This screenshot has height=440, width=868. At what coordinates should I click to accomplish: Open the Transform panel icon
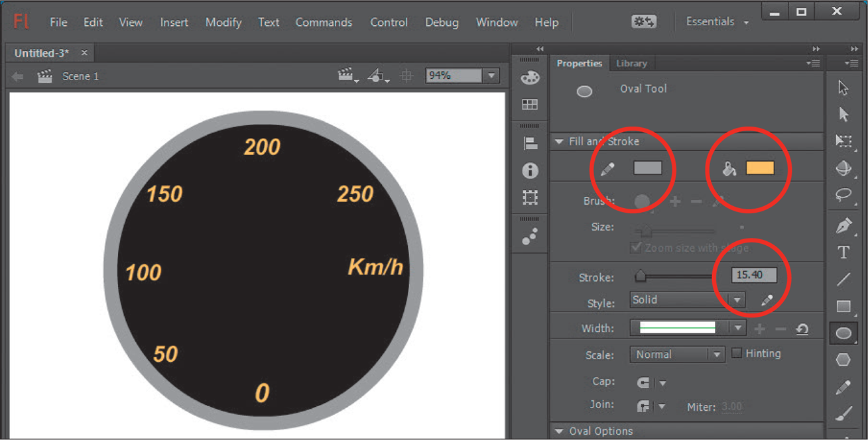tap(530, 197)
